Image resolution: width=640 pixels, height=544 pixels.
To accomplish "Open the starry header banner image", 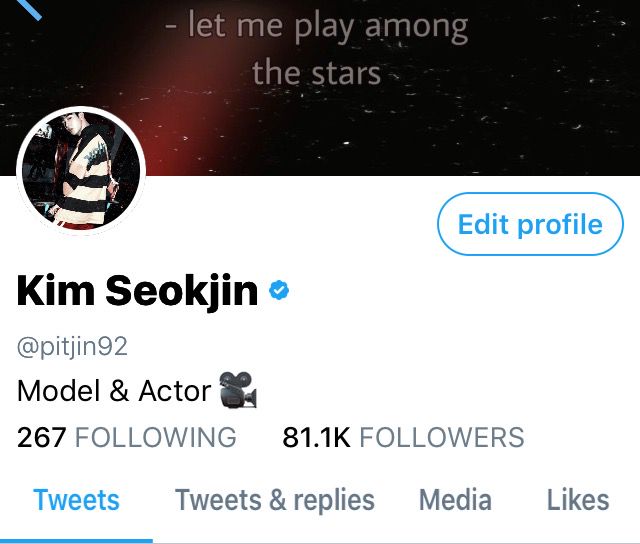I will [x=320, y=88].
